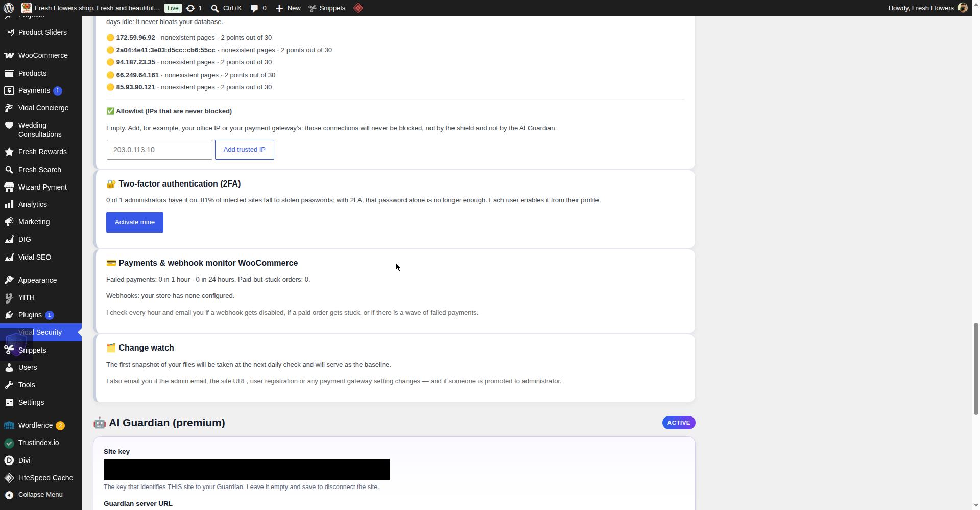The image size is (980, 510).
Task: Open Tools wrench icon
Action: [9, 385]
